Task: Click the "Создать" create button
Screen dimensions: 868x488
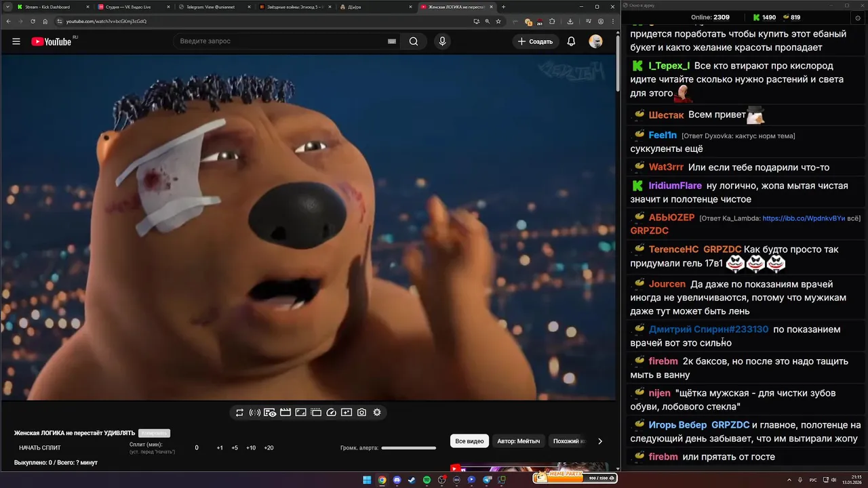Action: (x=536, y=41)
